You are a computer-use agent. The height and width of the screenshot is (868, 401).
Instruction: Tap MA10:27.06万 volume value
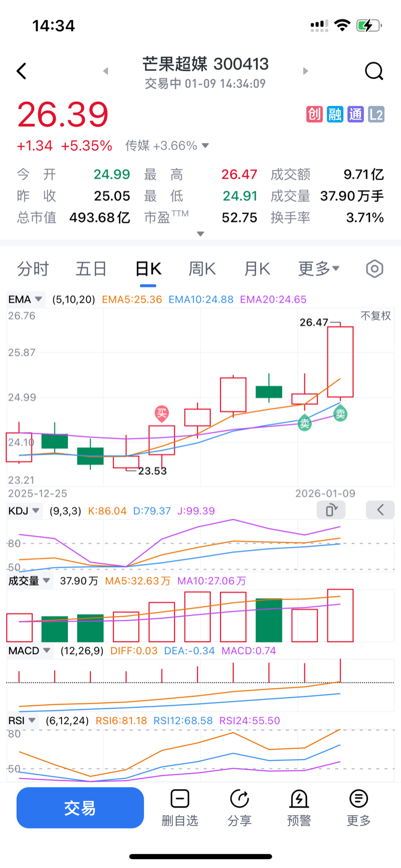212,581
